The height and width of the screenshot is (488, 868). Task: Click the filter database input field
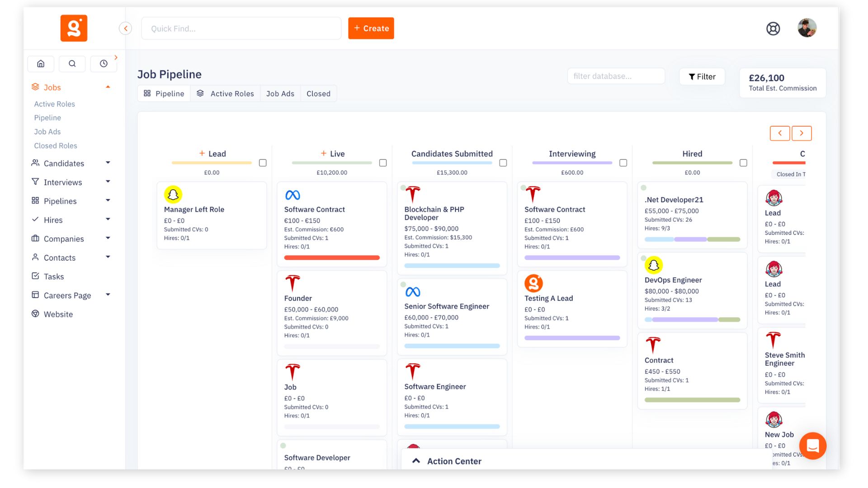coord(616,76)
